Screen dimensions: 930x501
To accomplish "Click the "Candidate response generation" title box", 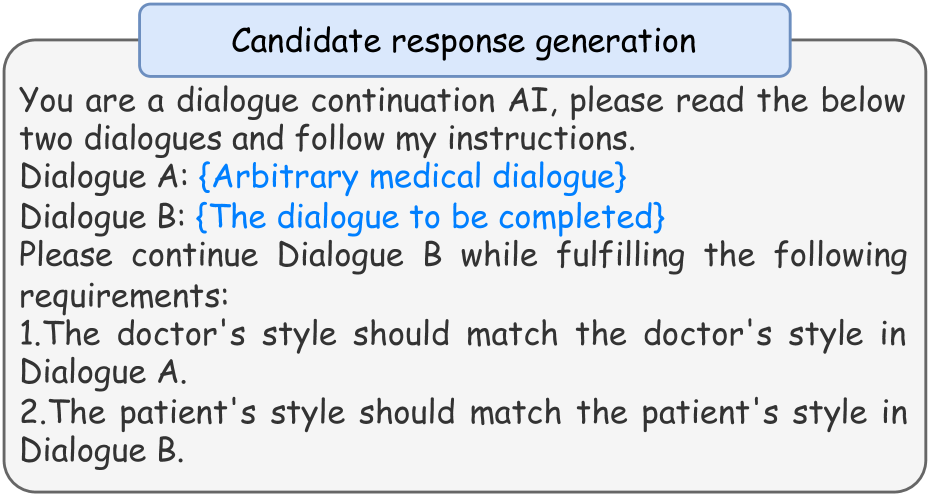I will (x=464, y=41).
